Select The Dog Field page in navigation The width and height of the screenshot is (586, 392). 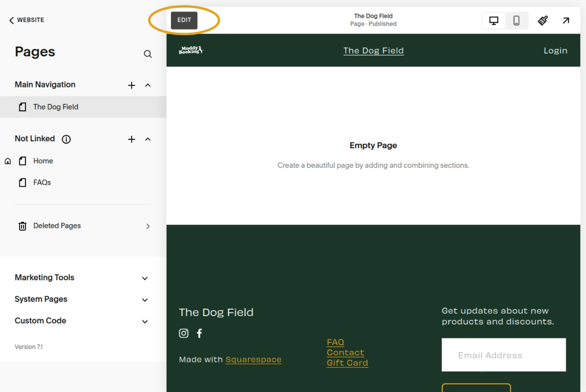click(x=55, y=107)
